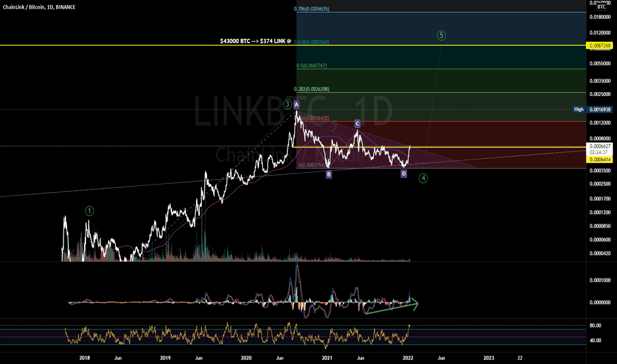The image size is (617, 364).
Task: Click the 0.0000000 MACD pane axis value
Action: [x=600, y=302]
